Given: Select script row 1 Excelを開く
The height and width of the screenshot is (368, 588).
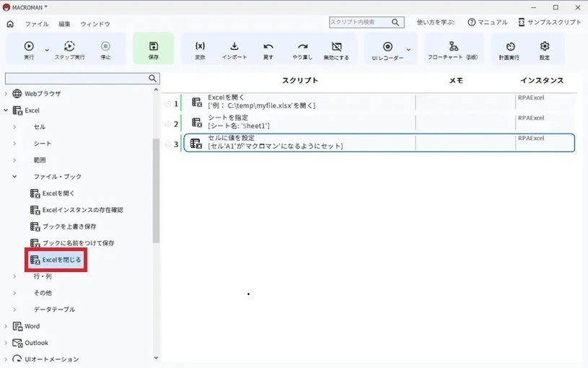Looking at the screenshot, I should (x=378, y=102).
